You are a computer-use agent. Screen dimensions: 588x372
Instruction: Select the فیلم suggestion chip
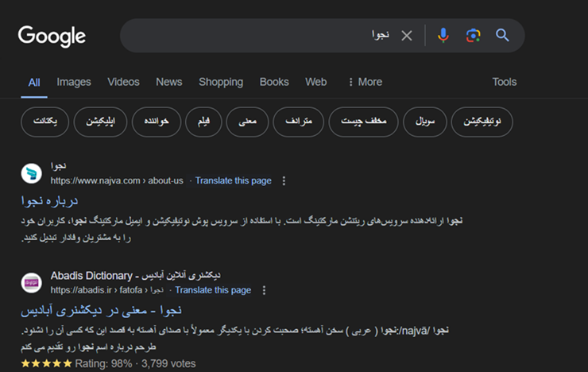[x=203, y=122]
